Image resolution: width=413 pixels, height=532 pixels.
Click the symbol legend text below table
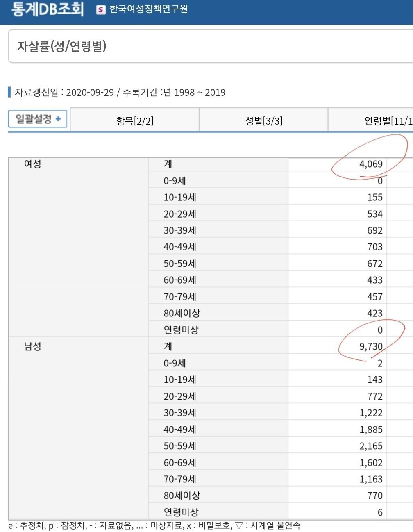[154, 525]
